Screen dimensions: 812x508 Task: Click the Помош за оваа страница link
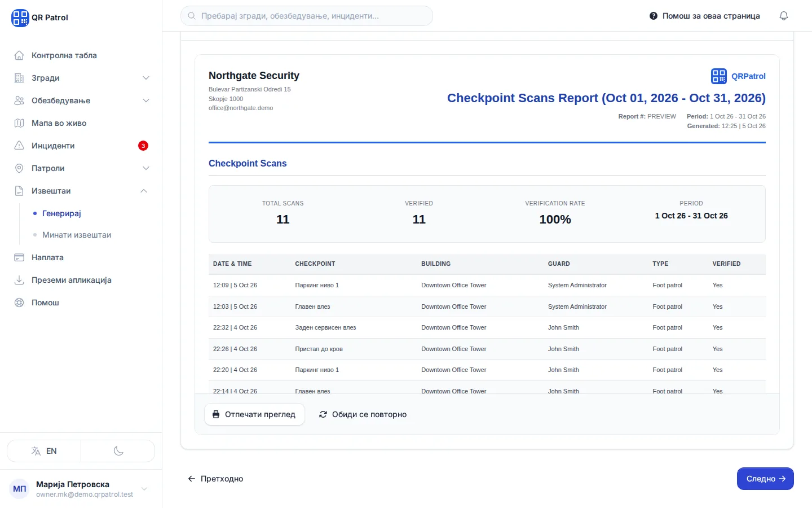[x=705, y=16]
